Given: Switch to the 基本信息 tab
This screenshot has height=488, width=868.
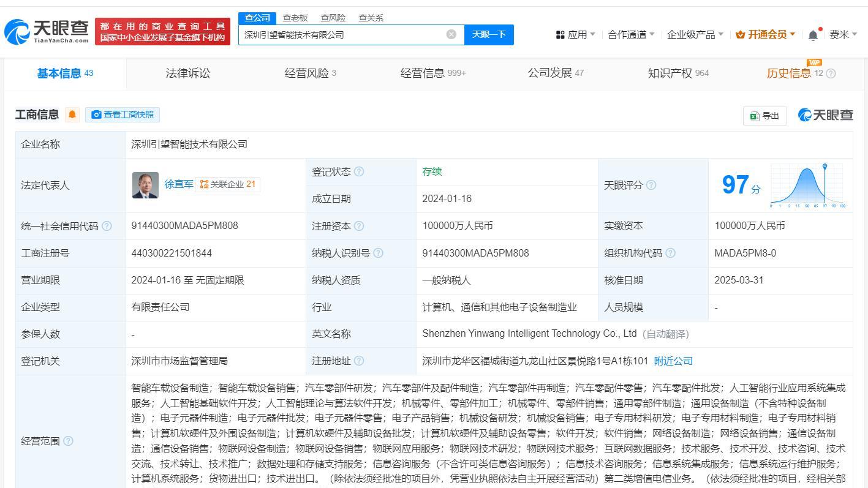Looking at the screenshot, I should [x=65, y=73].
